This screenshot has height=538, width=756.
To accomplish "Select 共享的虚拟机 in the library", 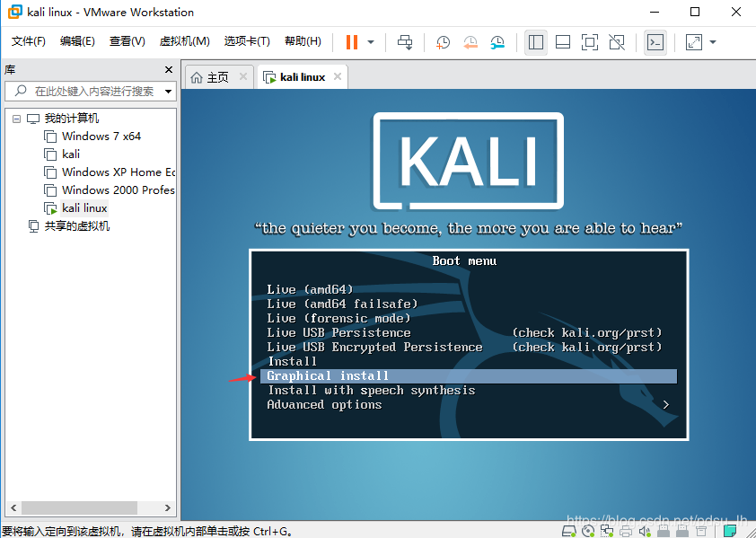I will tap(77, 226).
